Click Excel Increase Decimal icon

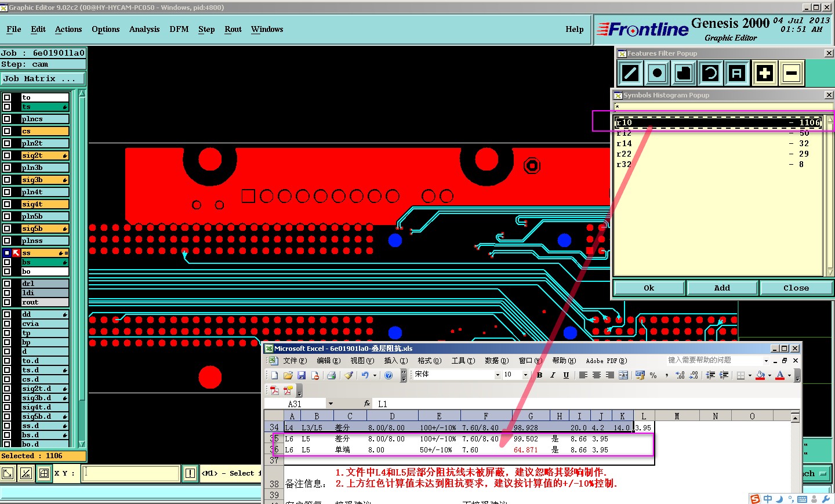680,375
